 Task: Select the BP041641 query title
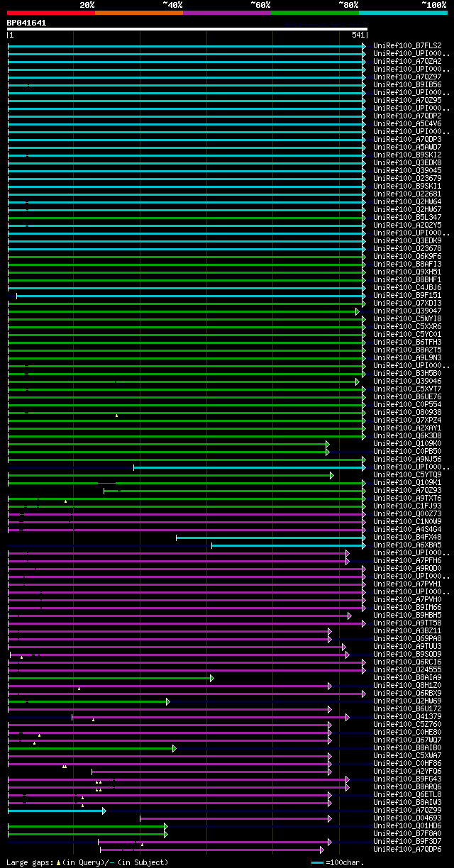click(26, 23)
